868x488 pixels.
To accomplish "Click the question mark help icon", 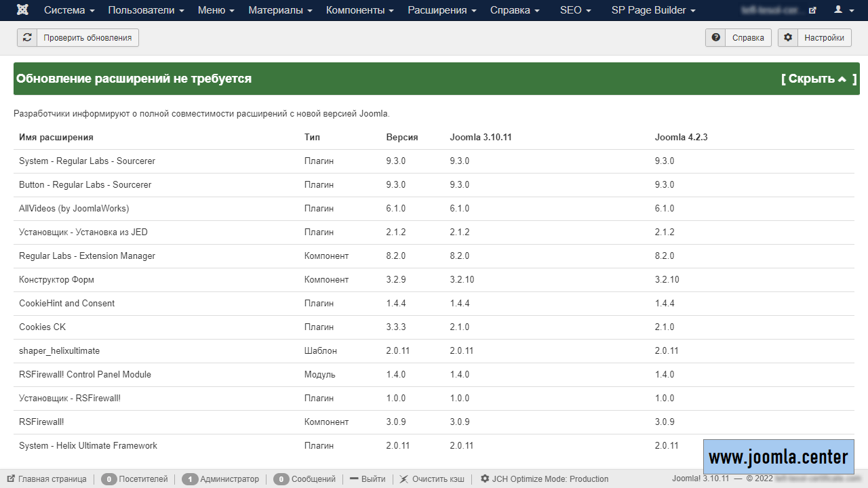I will [715, 38].
